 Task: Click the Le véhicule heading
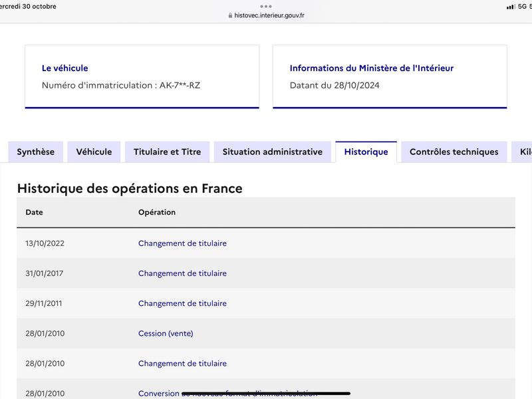[65, 68]
